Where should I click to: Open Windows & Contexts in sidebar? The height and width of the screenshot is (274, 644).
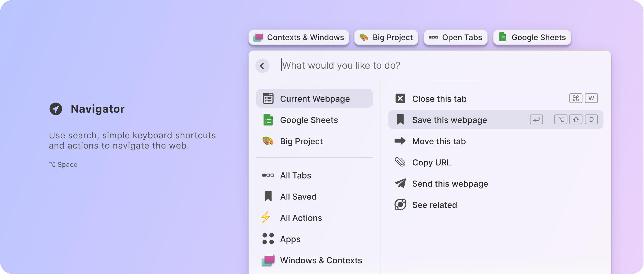pyautogui.click(x=321, y=260)
